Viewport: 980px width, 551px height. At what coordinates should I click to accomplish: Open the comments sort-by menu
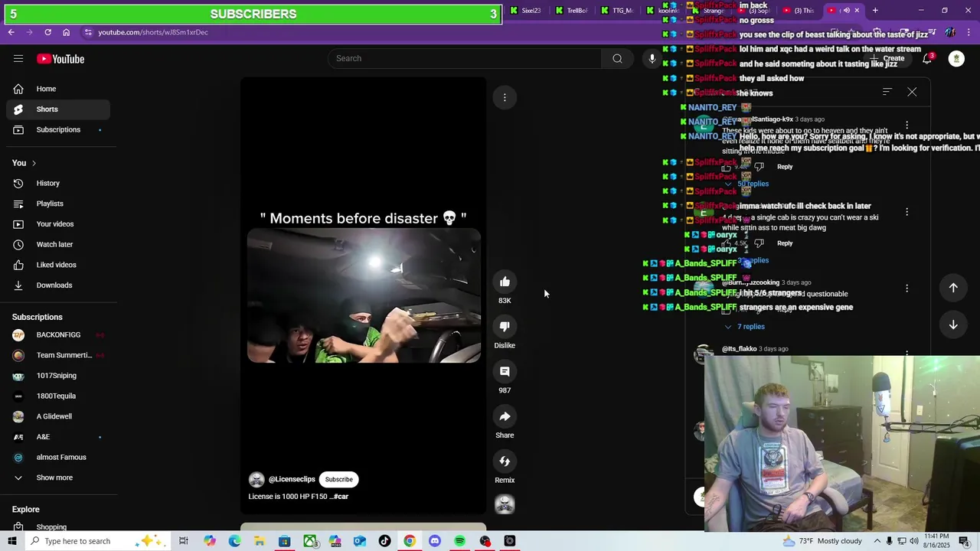coord(887,92)
